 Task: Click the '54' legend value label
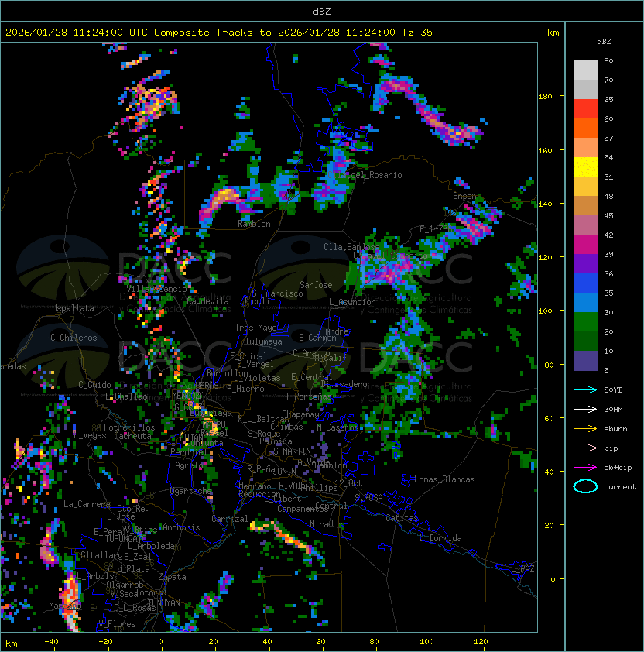(608, 158)
